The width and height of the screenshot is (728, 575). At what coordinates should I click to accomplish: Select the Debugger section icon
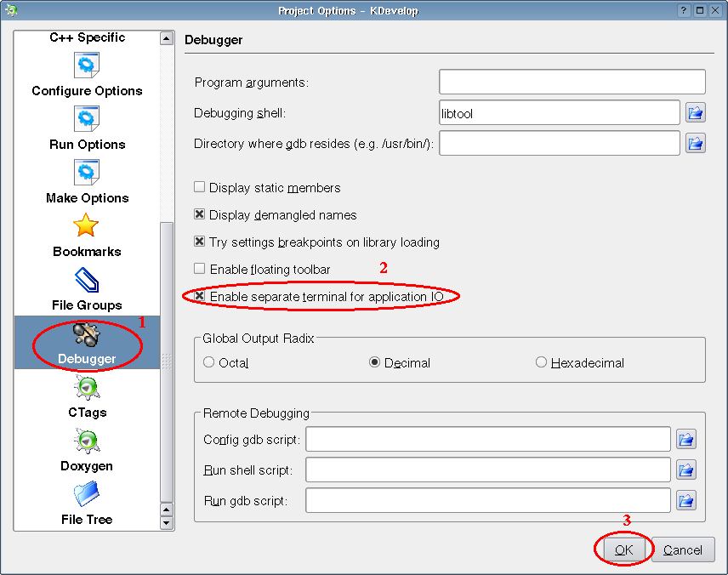[x=87, y=334]
